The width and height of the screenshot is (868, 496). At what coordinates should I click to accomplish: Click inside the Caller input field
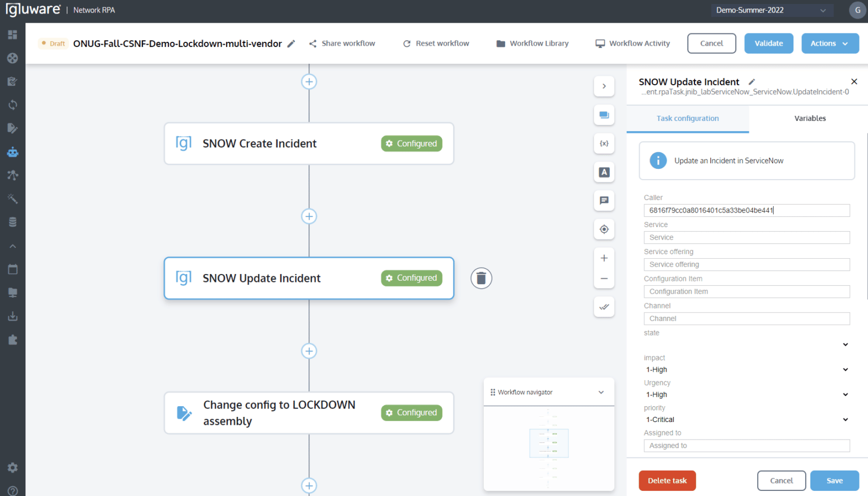(747, 210)
